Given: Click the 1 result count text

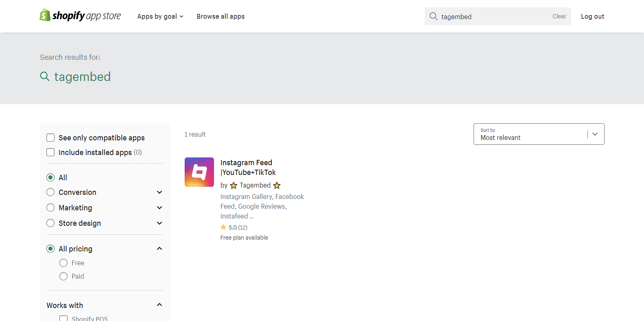Looking at the screenshot, I should (195, 134).
